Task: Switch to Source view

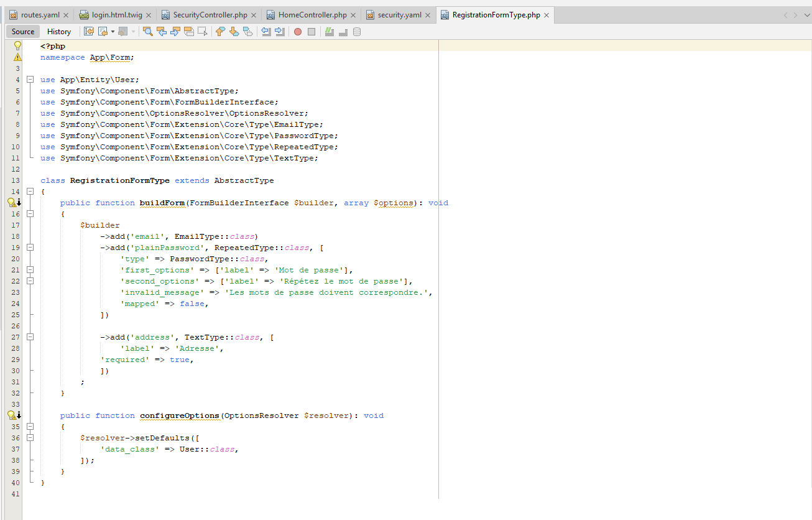Action: 23,32
